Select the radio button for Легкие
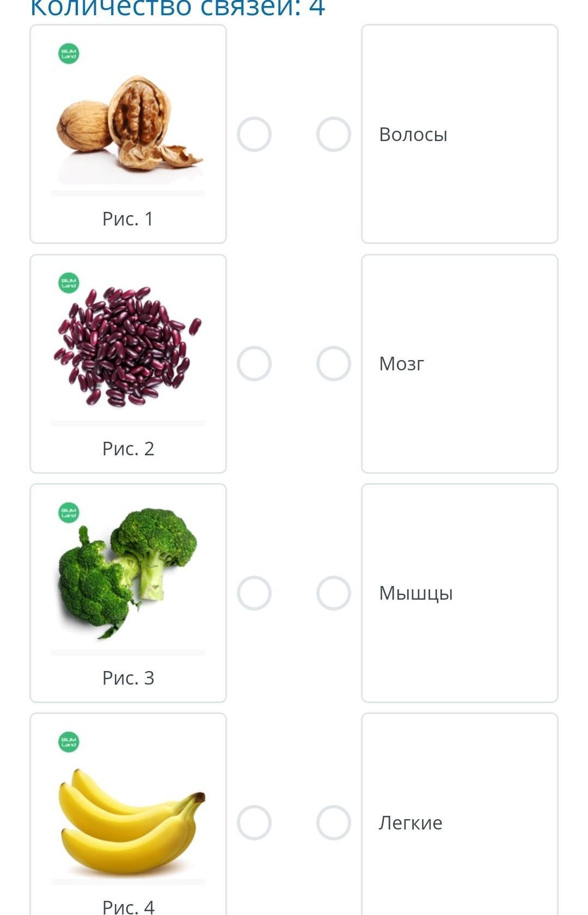588x915 pixels. [333, 822]
